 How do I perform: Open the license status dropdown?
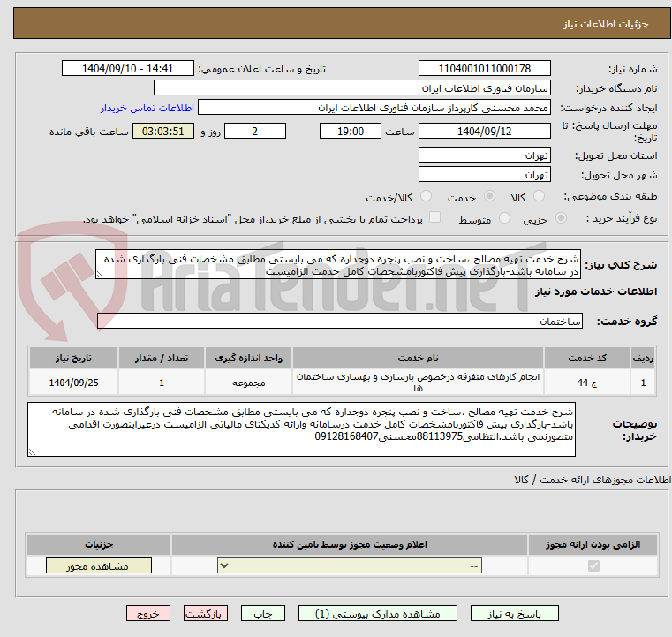pos(350,565)
